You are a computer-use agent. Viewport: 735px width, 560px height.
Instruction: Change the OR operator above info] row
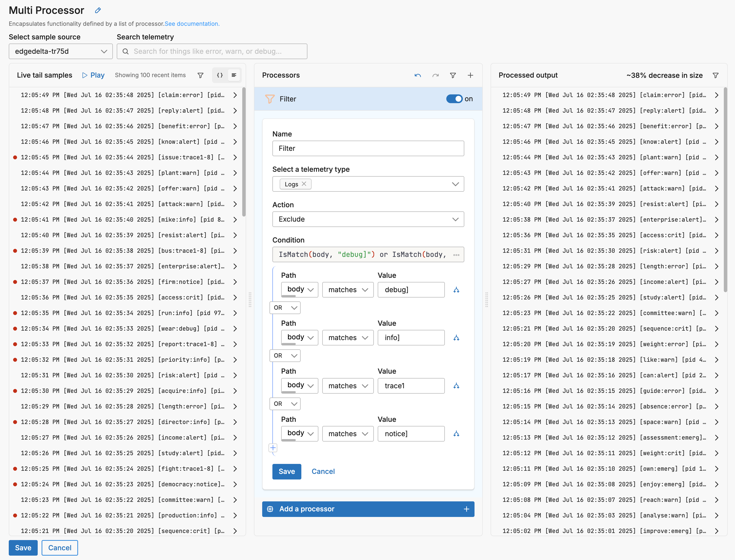(x=285, y=308)
